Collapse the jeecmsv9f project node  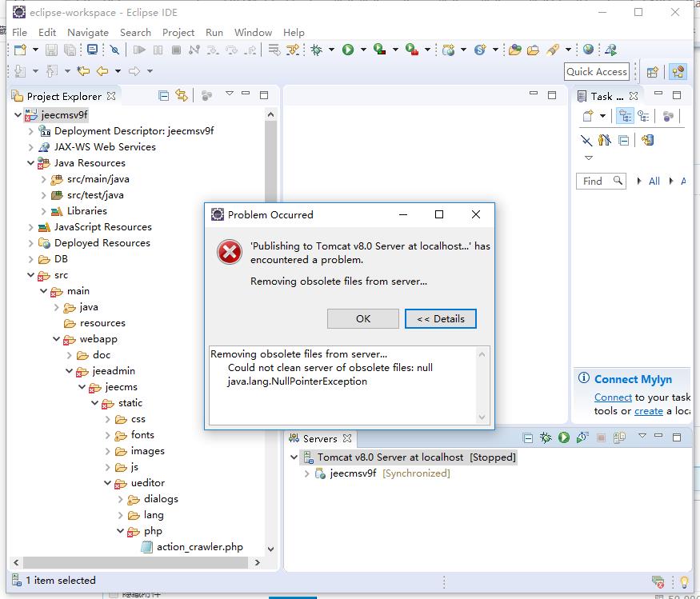[18, 115]
